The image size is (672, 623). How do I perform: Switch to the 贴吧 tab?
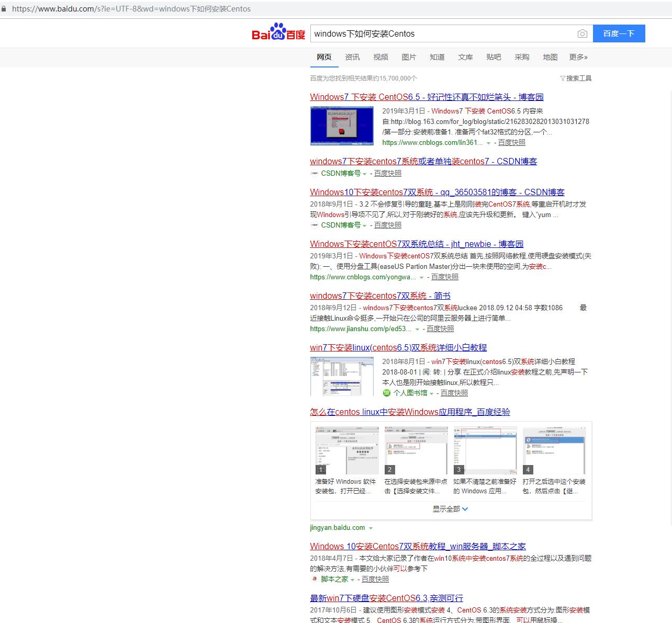(494, 57)
